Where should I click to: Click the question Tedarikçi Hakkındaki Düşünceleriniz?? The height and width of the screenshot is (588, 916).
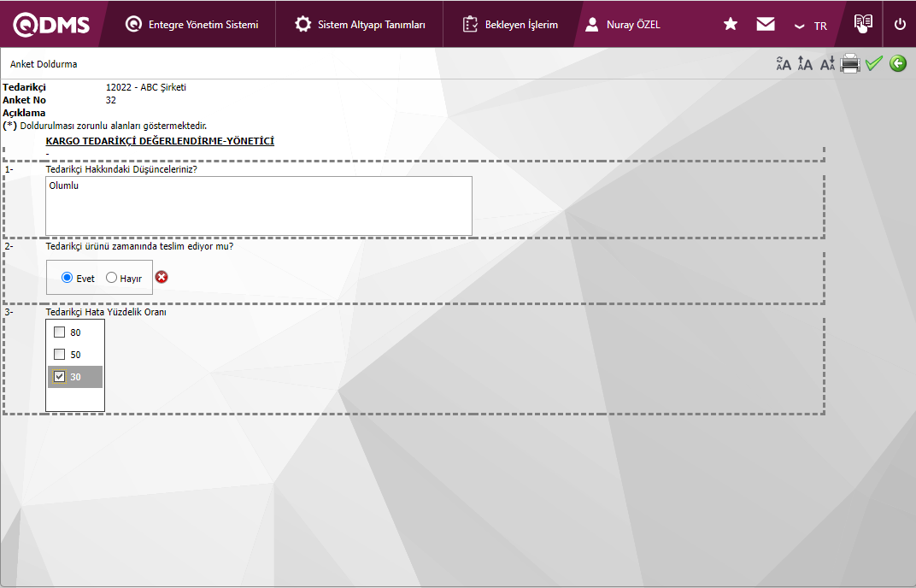click(121, 169)
